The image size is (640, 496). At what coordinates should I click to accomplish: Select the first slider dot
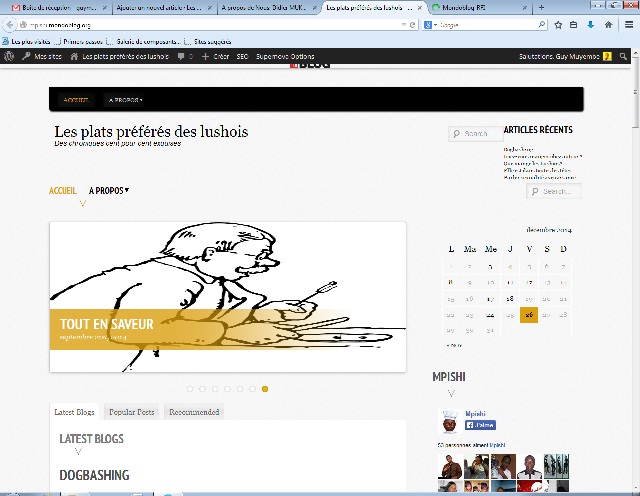(190, 389)
